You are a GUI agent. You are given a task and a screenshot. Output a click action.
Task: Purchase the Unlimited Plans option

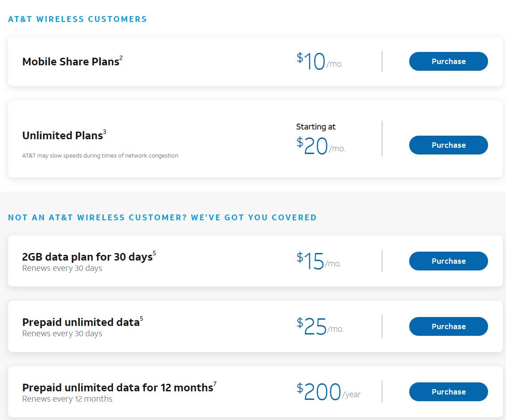[x=448, y=145]
